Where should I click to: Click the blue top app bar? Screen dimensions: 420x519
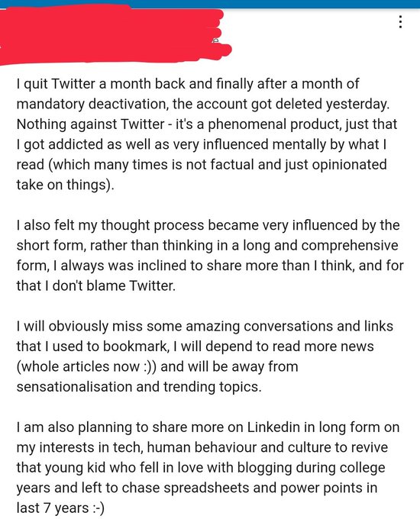[210, 4]
